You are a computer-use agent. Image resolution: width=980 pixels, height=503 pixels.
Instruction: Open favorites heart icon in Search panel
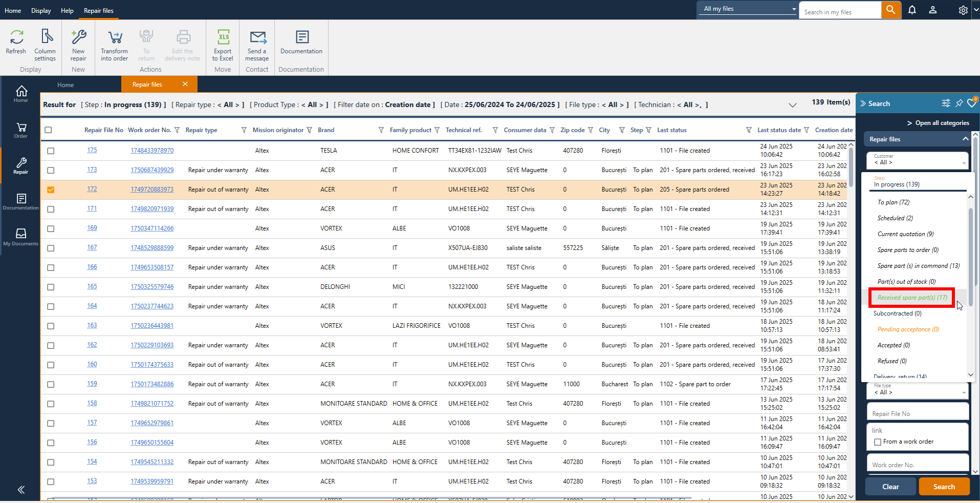[x=971, y=103]
